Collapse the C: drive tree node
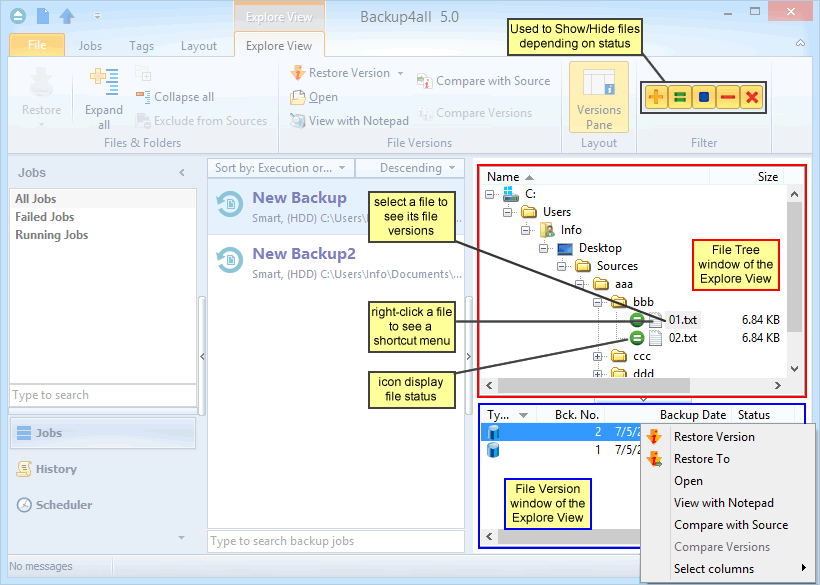 click(x=489, y=194)
